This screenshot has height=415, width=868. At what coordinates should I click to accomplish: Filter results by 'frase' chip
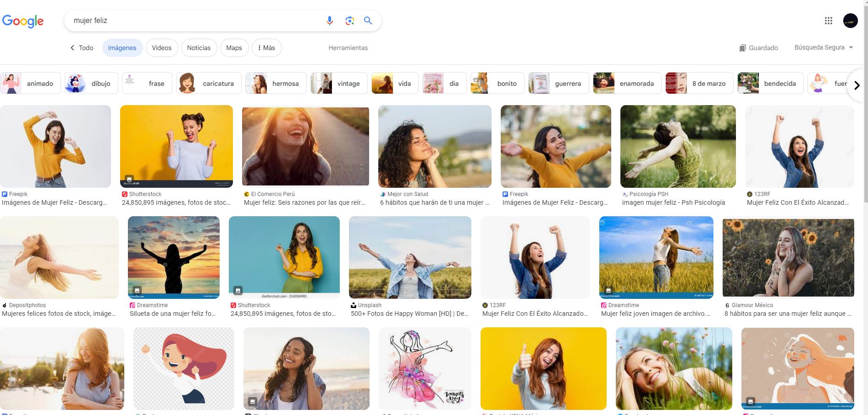147,84
